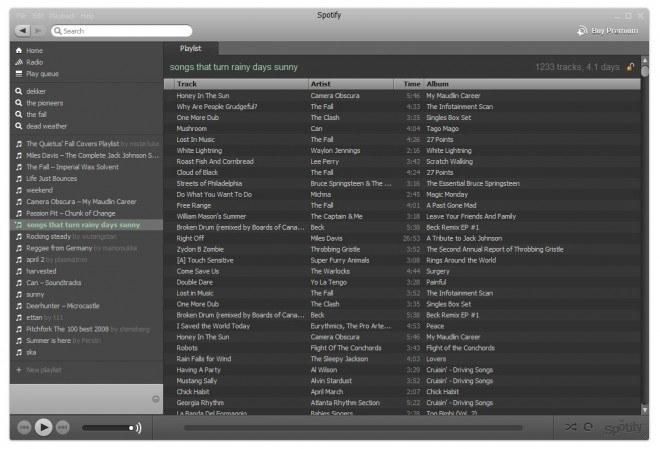Open Life Just Bounces playlist
Image resolution: width=660 pixels, height=449 pixels.
tap(51, 179)
